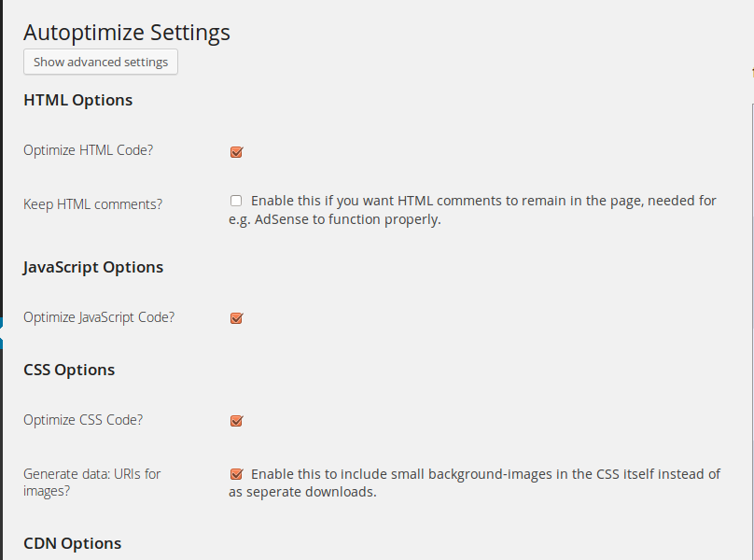Click the Show advanced settings button
754x560 pixels.
(101, 63)
